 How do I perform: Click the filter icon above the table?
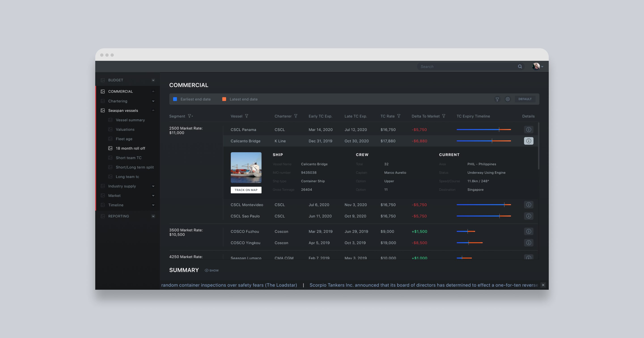click(497, 99)
